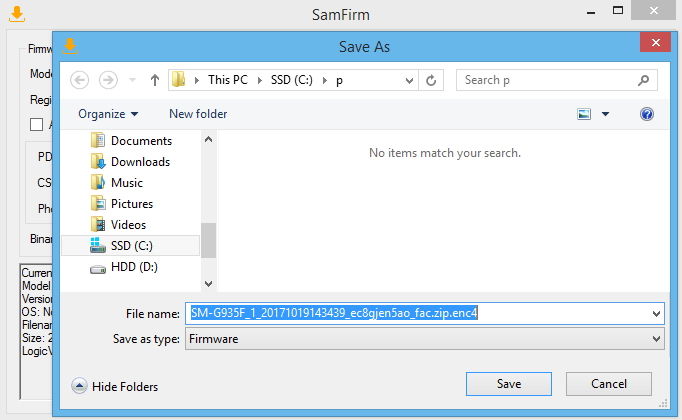Open address bar previous locations dropdown
682x420 pixels.
click(409, 80)
